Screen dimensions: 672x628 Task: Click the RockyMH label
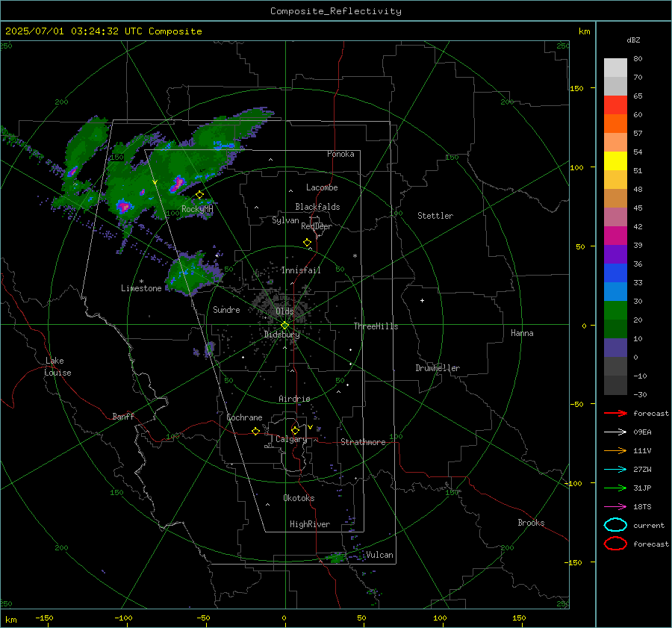tap(197, 209)
